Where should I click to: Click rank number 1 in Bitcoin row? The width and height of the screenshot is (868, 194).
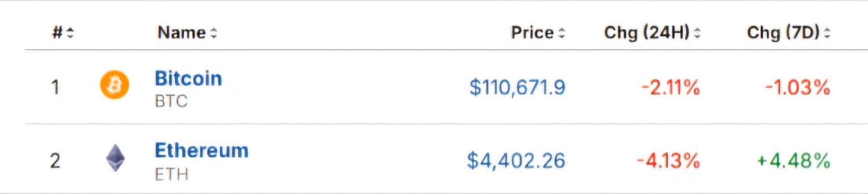55,87
